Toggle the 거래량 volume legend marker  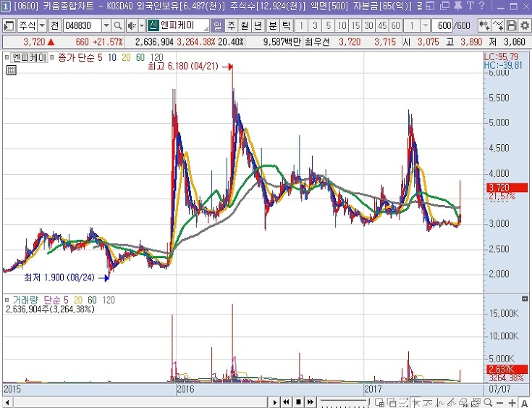tap(7, 300)
